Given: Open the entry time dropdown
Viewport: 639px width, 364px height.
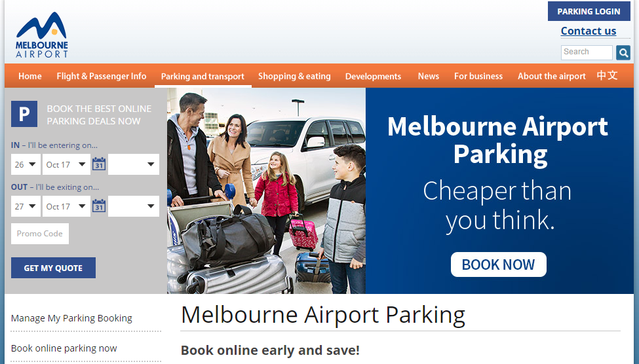Looking at the screenshot, I should point(134,164).
